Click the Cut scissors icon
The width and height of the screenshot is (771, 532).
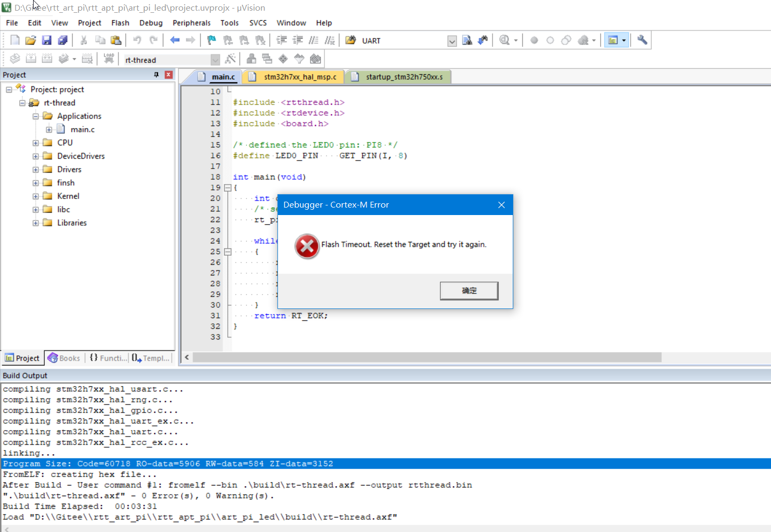tap(84, 40)
